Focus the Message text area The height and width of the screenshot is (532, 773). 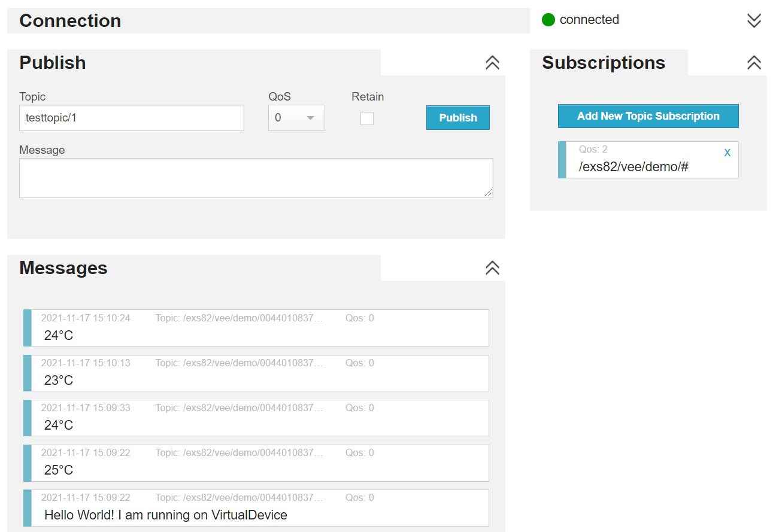coord(256,178)
